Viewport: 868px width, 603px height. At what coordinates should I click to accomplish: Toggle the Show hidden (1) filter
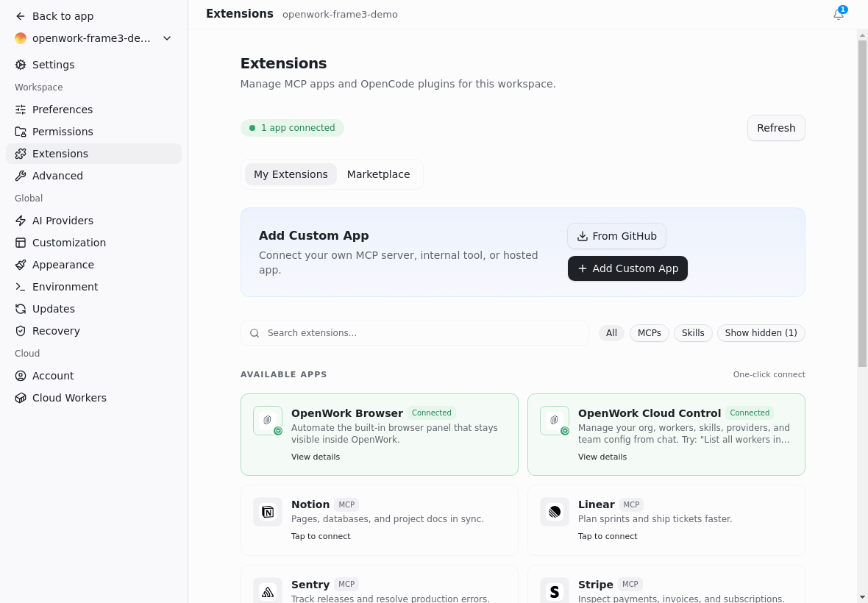point(761,333)
